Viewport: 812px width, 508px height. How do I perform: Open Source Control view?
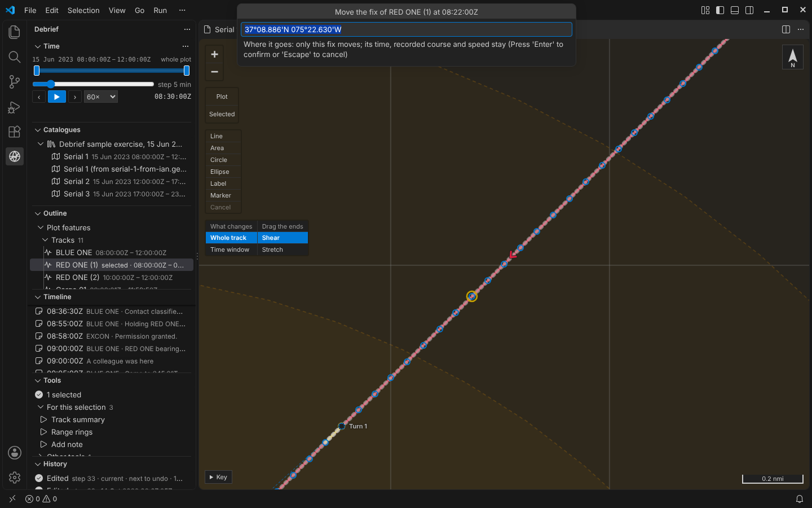(x=15, y=82)
